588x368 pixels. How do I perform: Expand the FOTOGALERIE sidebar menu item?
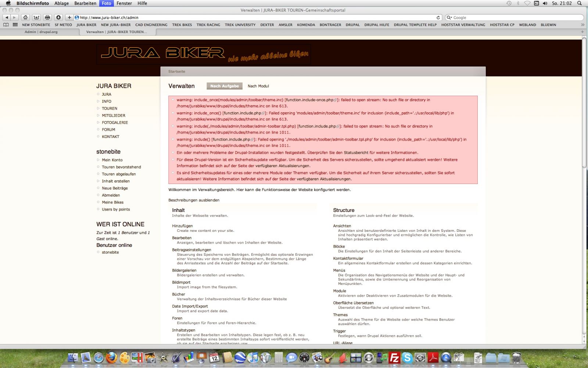(x=115, y=123)
